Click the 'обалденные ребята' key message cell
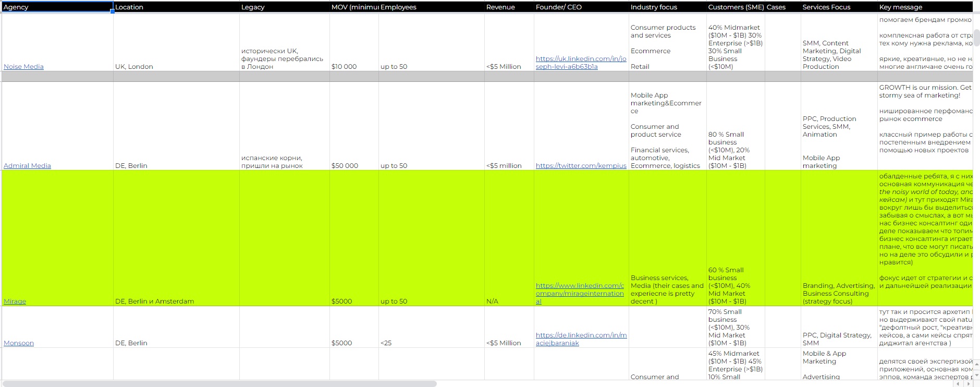 [925, 238]
